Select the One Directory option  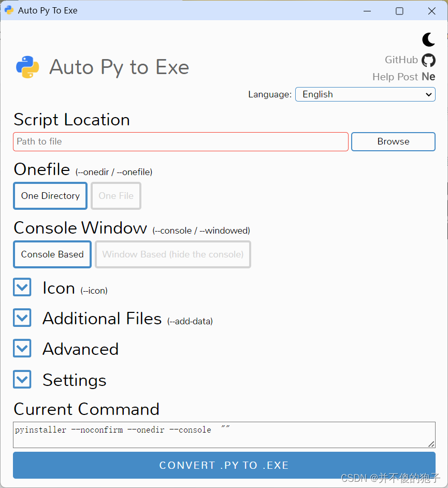pos(50,196)
